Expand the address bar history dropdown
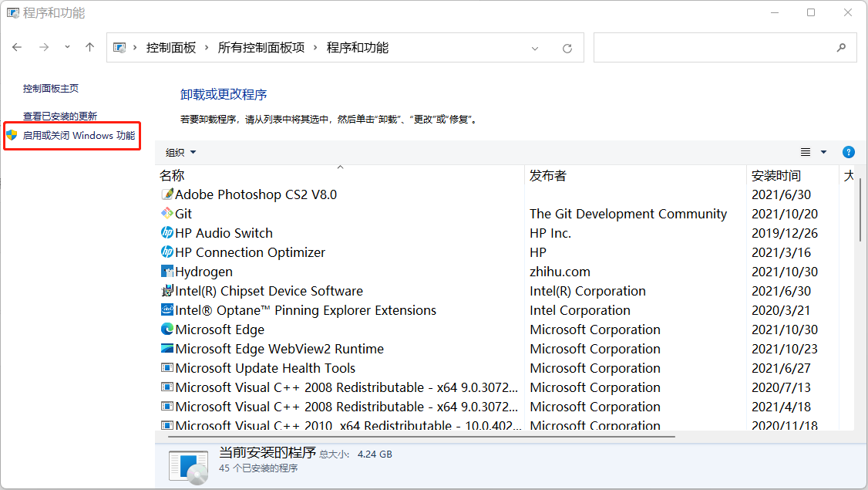 click(x=535, y=48)
